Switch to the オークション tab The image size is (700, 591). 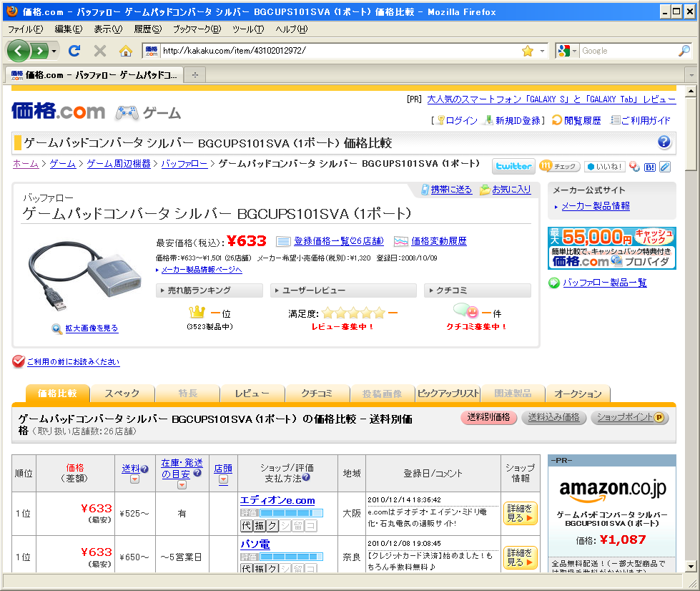click(x=578, y=394)
